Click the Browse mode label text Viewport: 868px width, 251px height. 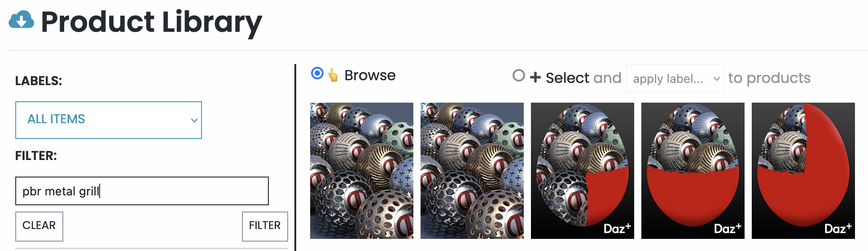[x=370, y=75]
